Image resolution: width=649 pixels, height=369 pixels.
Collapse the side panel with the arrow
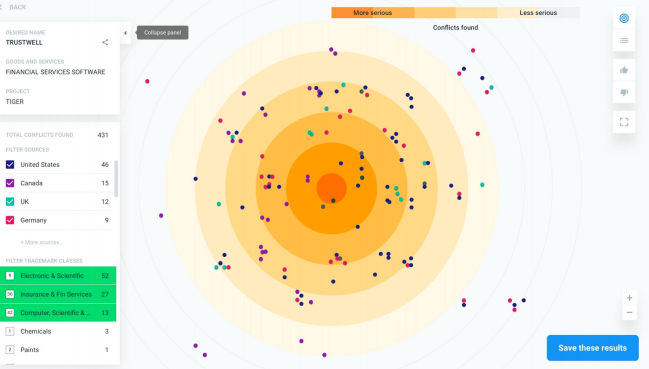coord(125,33)
